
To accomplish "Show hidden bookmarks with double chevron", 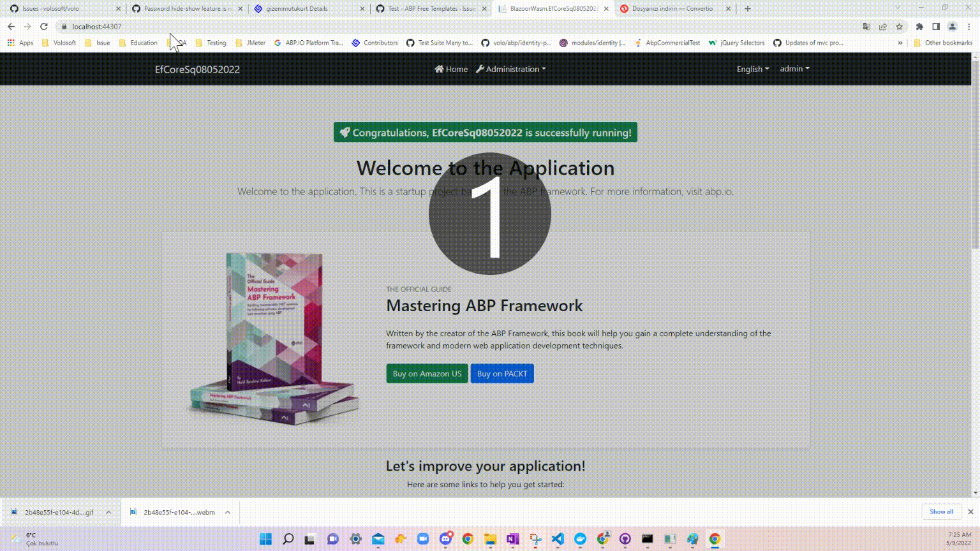I will tap(900, 43).
